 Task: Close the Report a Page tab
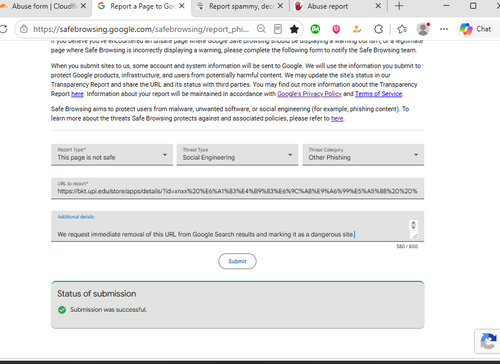click(182, 6)
